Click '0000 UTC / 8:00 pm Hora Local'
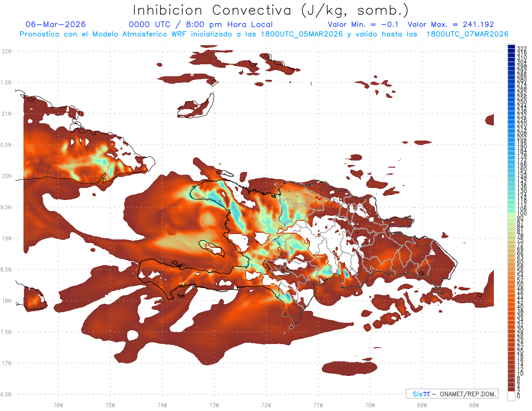532x411 pixels. pyautogui.click(x=200, y=24)
